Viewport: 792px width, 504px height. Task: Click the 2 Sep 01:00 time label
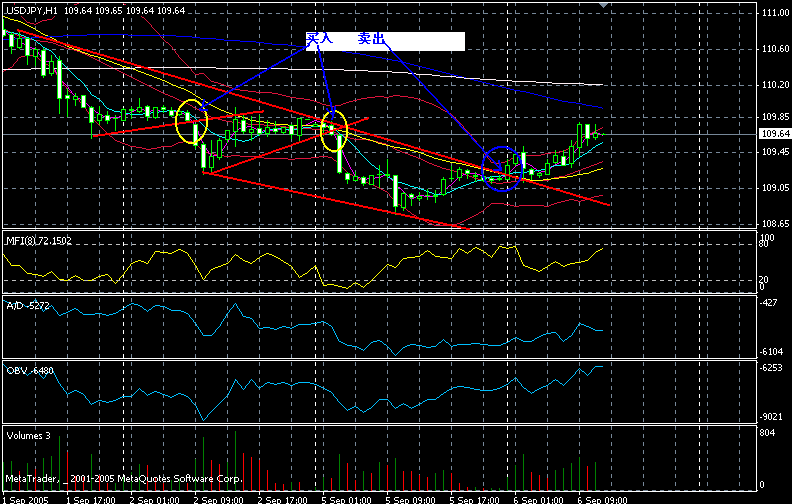tap(155, 500)
